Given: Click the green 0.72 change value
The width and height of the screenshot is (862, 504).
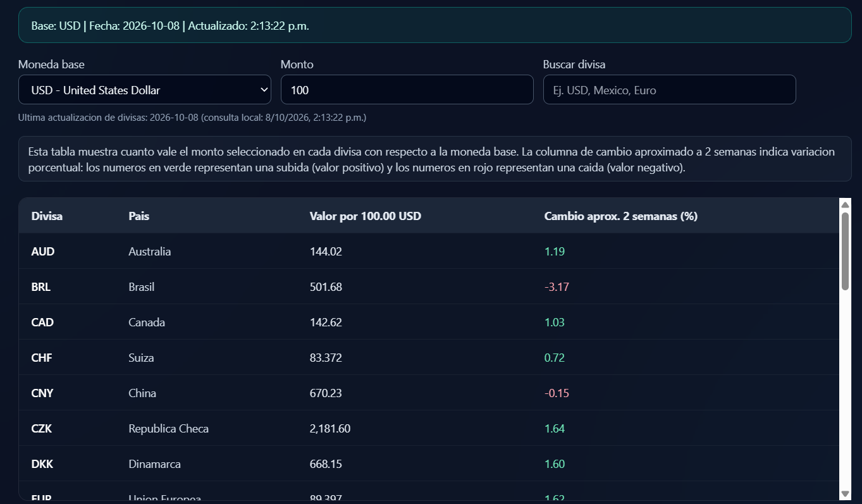Looking at the screenshot, I should [x=555, y=358].
